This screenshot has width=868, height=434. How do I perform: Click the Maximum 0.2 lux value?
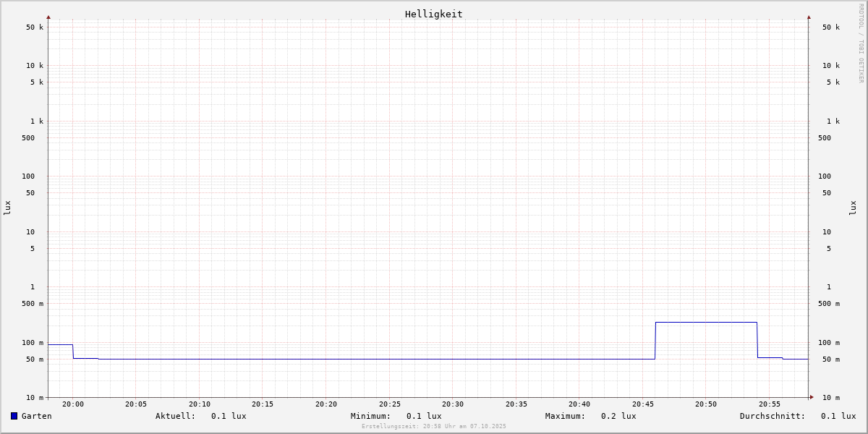tap(618, 416)
